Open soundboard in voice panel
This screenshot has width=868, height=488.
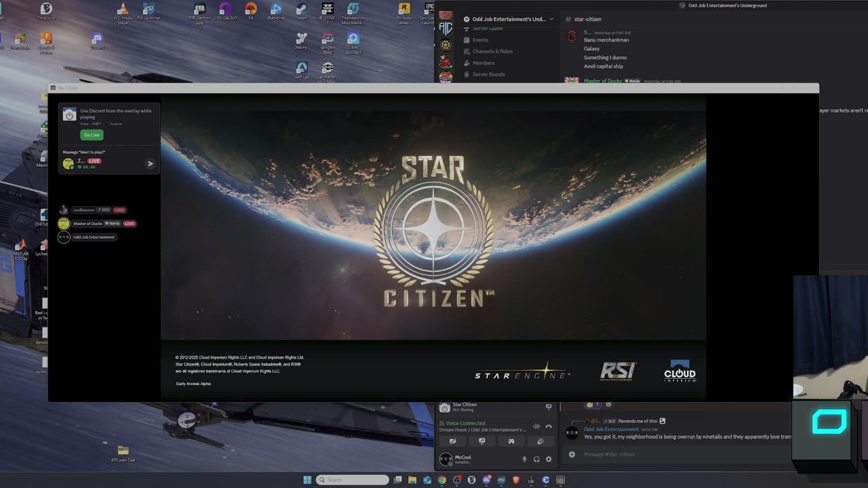coord(540,441)
